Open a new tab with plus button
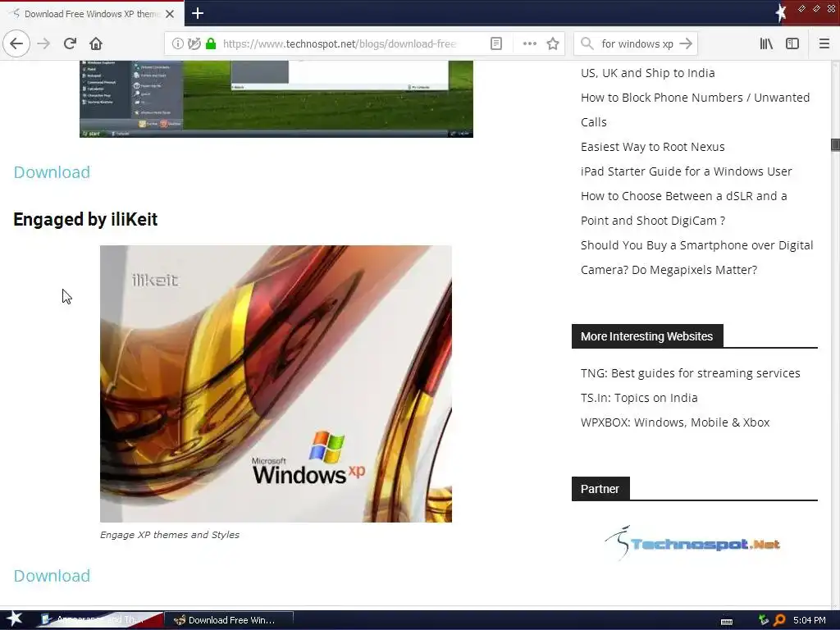This screenshot has height=630, width=840. tap(198, 13)
